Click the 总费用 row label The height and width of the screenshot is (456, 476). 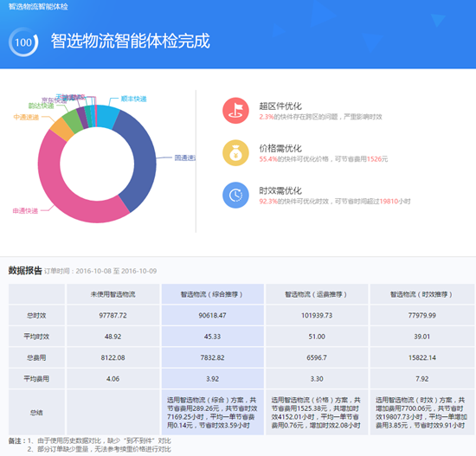coord(36,357)
